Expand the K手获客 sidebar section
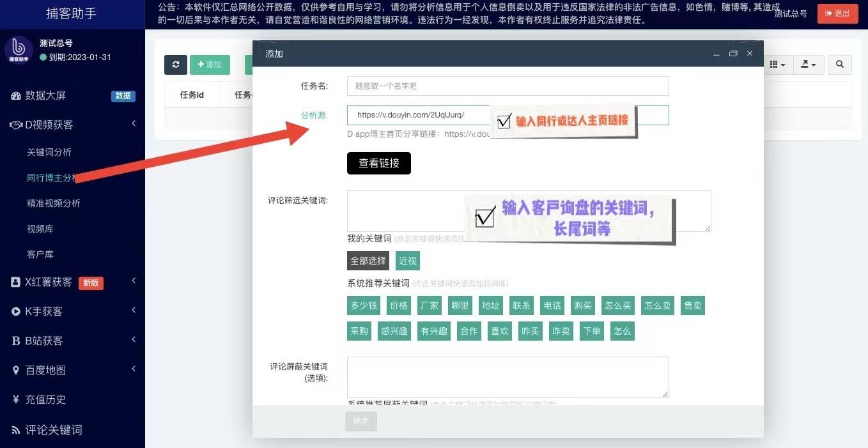Screen dimensions: 868x448 tap(72, 311)
